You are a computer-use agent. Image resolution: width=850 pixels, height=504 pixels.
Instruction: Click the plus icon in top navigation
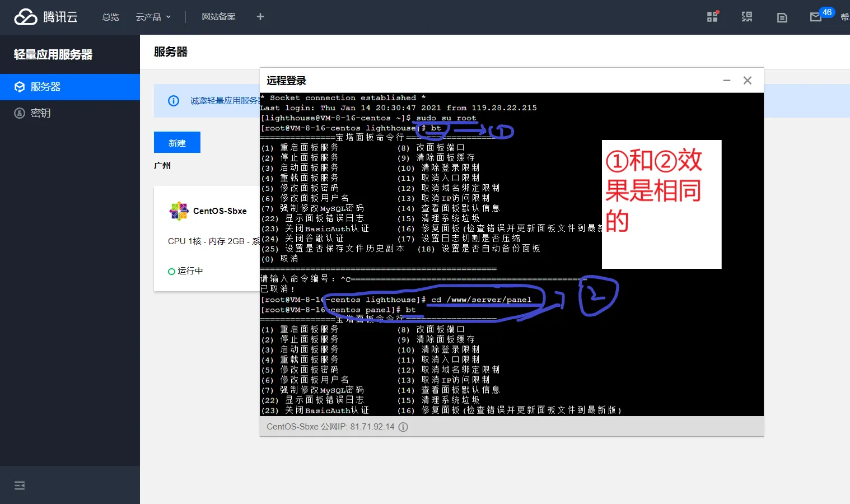pos(260,17)
